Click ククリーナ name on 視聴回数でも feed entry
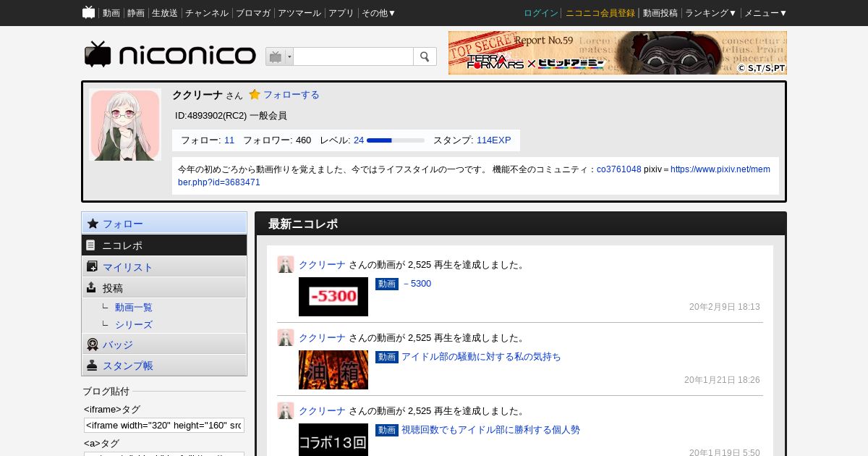868x456 pixels. coord(322,411)
